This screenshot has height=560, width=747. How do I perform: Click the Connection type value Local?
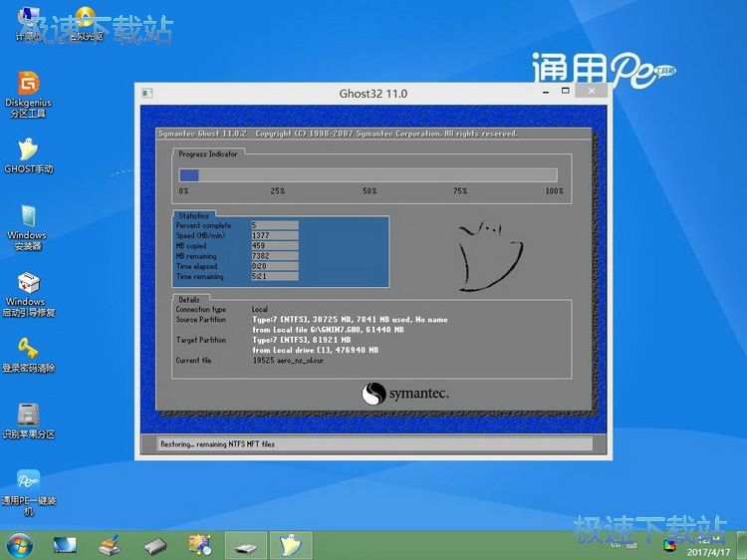(x=260, y=309)
